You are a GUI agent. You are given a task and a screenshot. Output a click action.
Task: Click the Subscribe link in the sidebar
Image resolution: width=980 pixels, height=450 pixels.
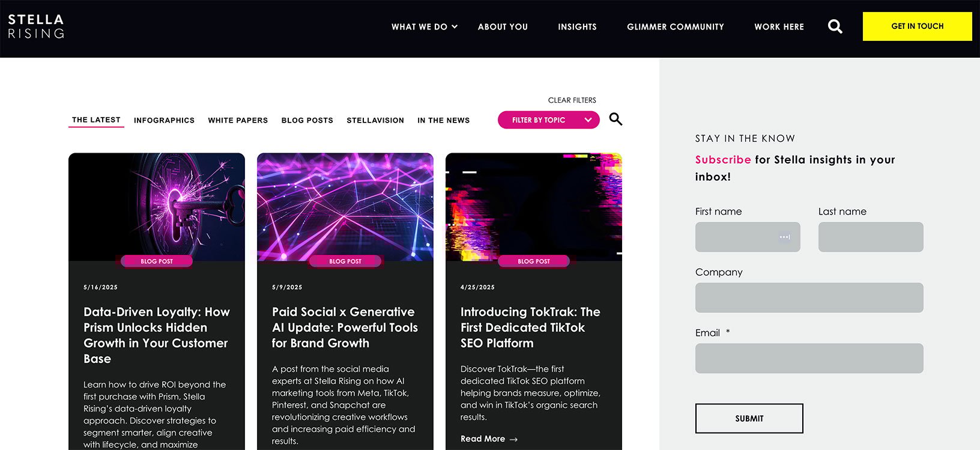pyautogui.click(x=722, y=159)
